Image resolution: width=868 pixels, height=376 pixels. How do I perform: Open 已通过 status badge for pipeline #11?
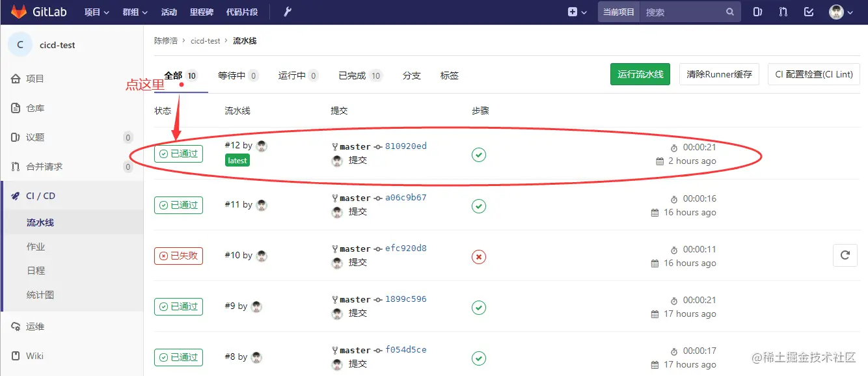tap(178, 205)
